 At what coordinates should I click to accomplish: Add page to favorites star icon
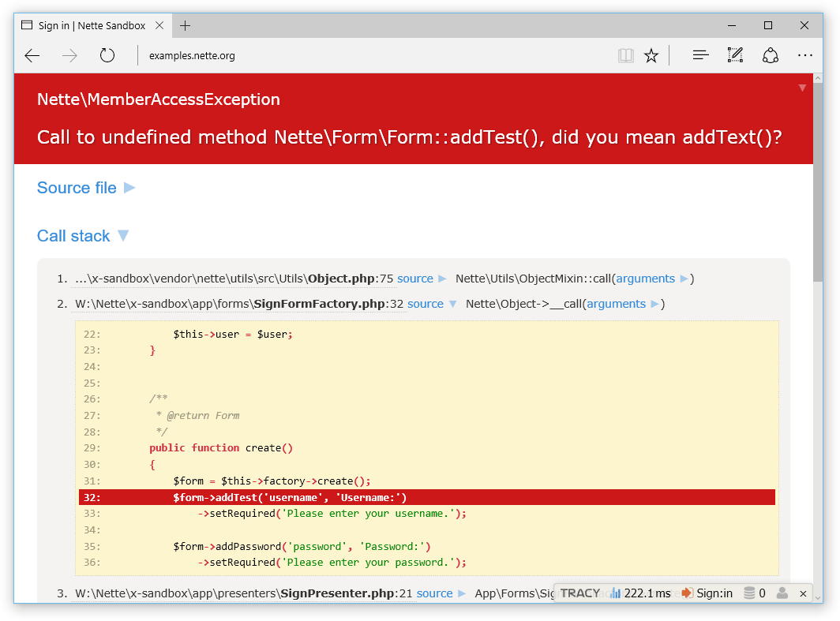point(651,56)
